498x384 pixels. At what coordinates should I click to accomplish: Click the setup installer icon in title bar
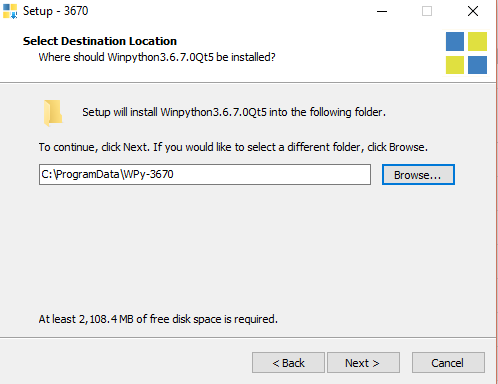click(10, 11)
